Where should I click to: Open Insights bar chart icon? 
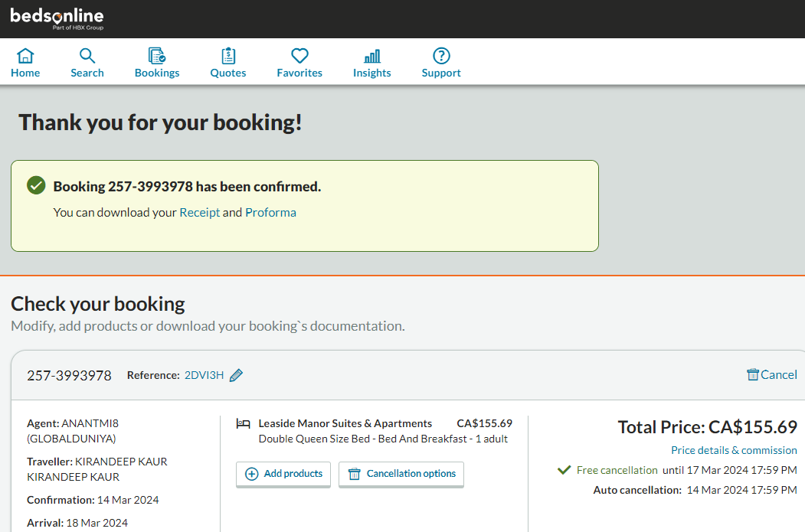[372, 56]
